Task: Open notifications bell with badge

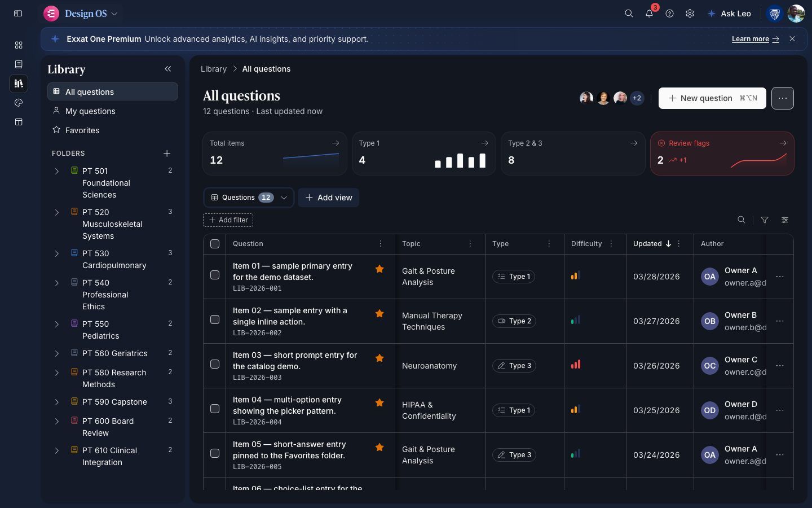Action: tap(650, 14)
